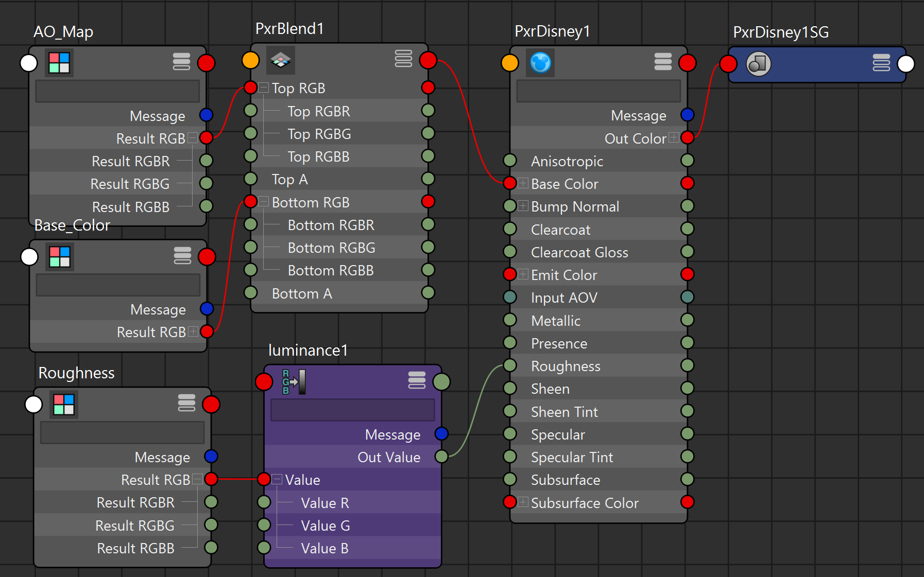Viewport: 924px width, 577px height.
Task: Click PxrDisney1 Metallic input port
Action: click(x=510, y=320)
